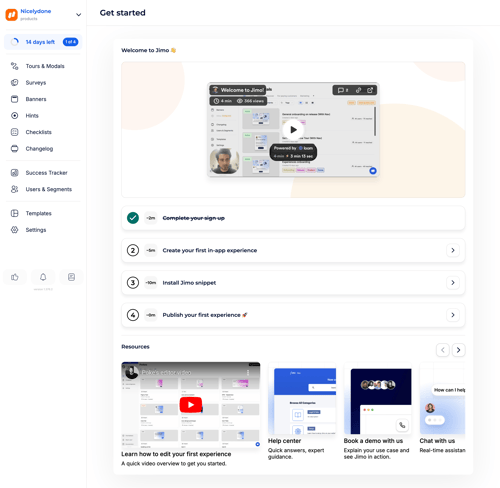Viewport: 500px width, 488px height.
Task: Open the Success Tracker icon
Action: [15, 173]
